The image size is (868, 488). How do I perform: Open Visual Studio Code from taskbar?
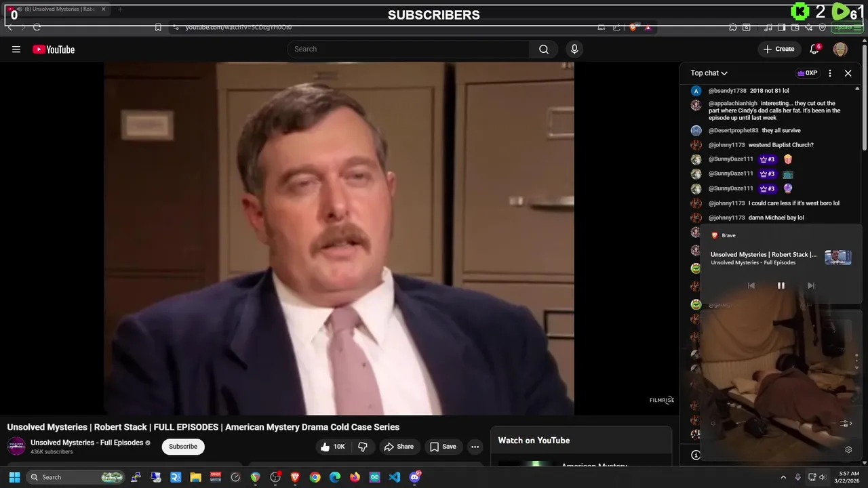click(x=395, y=477)
